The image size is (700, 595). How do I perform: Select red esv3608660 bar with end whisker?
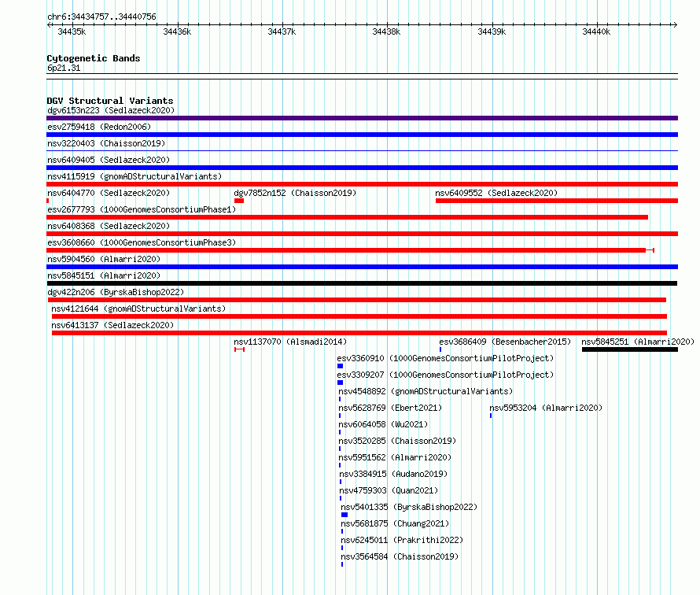coord(351,250)
